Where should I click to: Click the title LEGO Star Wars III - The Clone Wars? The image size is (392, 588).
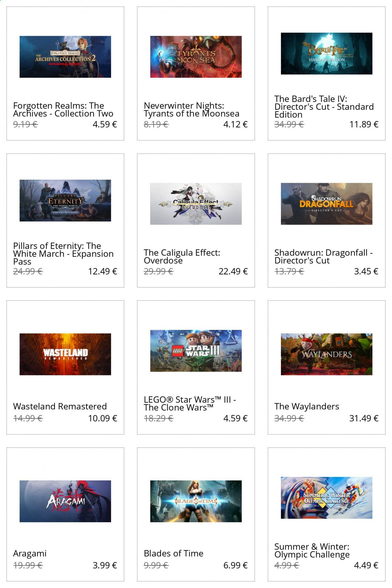[x=190, y=403]
